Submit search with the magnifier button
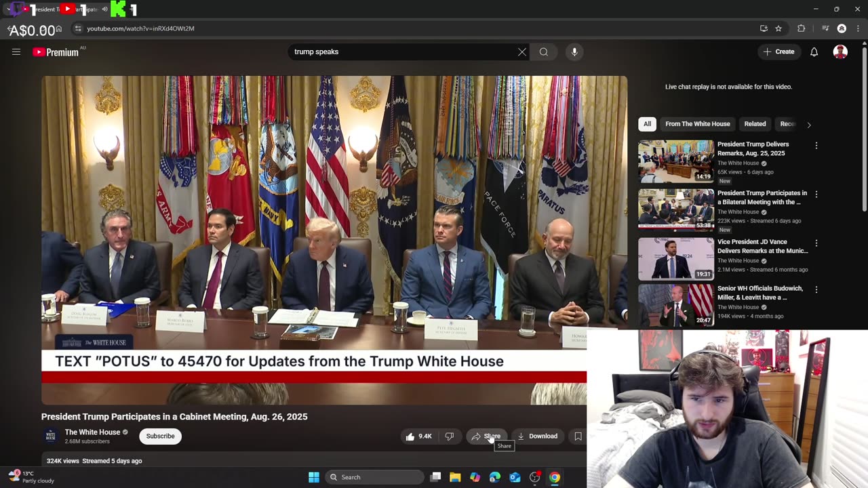The image size is (868, 488). click(544, 52)
